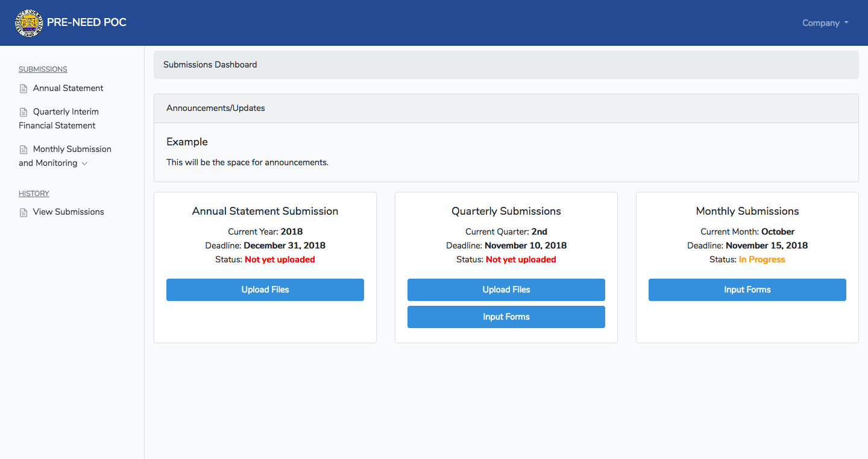Click the 'Current Year: 2018' line

[265, 232]
